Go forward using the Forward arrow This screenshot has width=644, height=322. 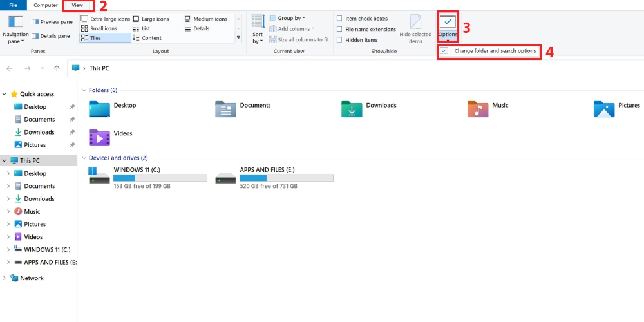click(x=28, y=69)
